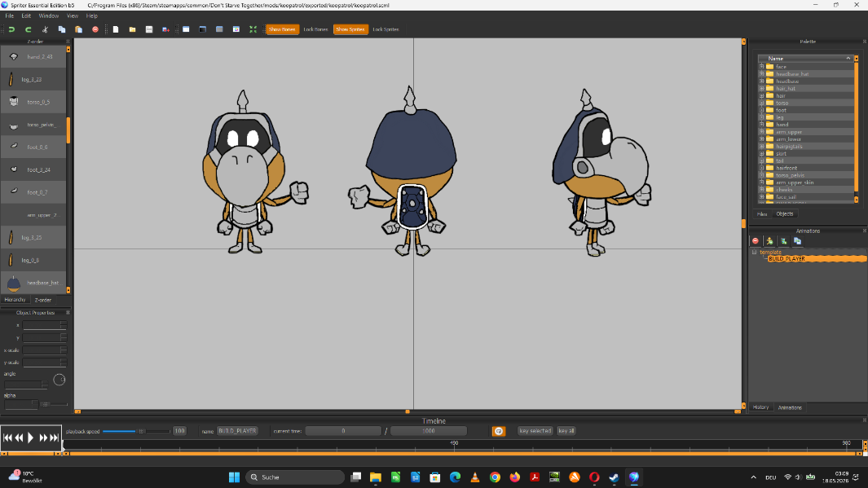Click the third icon in the Animations toolbar
The width and height of the screenshot is (868, 488).
coord(783,240)
